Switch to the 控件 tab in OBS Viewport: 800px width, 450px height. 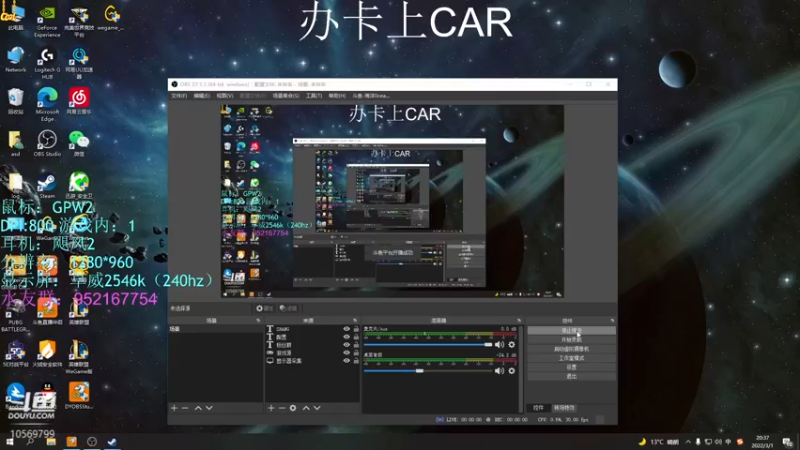(x=538, y=408)
